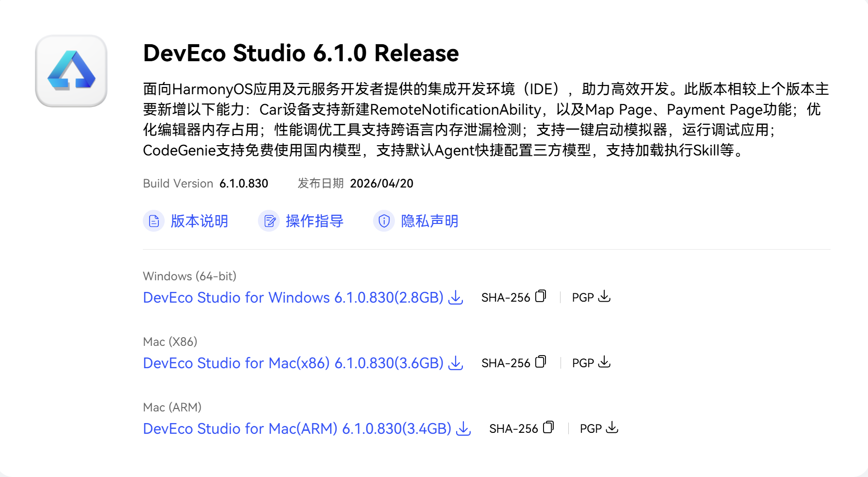Click DevEco Studio for Mac(ARM) 6.1.0.830 link

tap(297, 428)
